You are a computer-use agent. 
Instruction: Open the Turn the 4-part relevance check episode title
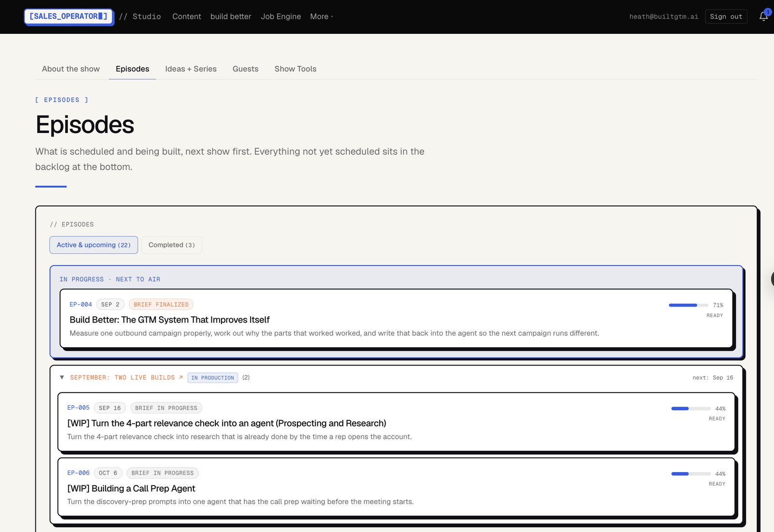pyautogui.click(x=226, y=423)
